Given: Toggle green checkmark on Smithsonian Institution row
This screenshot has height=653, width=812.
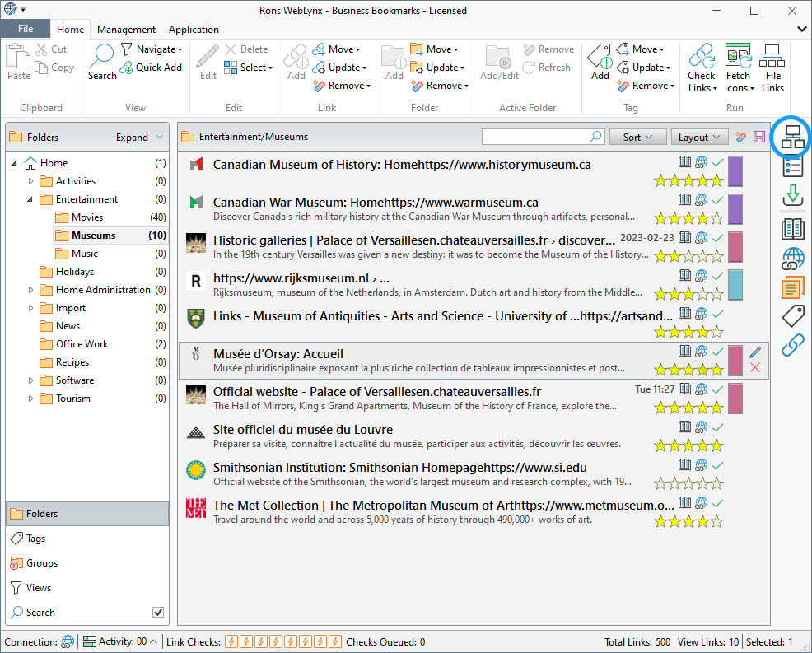Looking at the screenshot, I should tap(717, 465).
